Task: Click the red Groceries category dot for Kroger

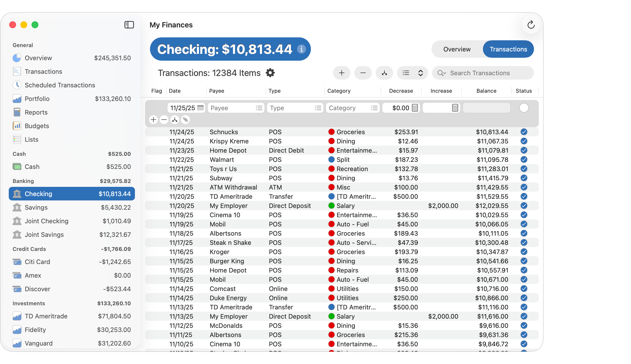Action: click(x=331, y=252)
